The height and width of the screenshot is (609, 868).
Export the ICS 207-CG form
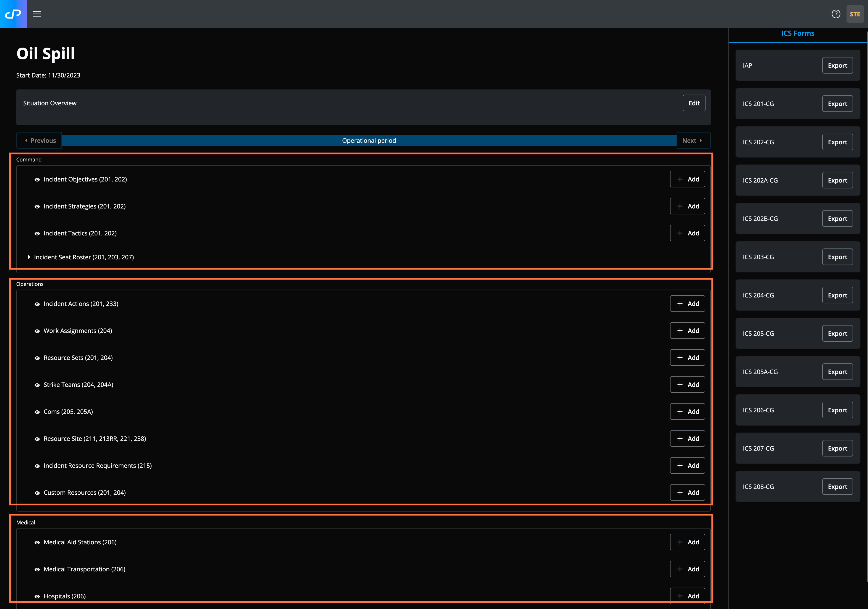pos(837,448)
